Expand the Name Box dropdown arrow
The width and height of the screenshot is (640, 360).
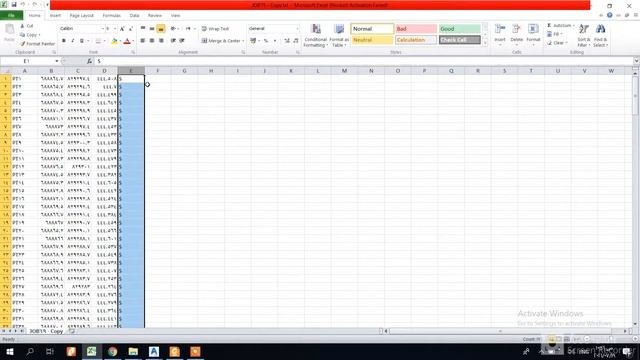[57, 61]
